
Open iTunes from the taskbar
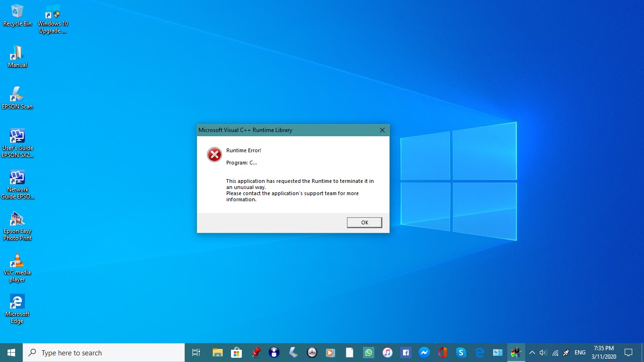pos(387,353)
